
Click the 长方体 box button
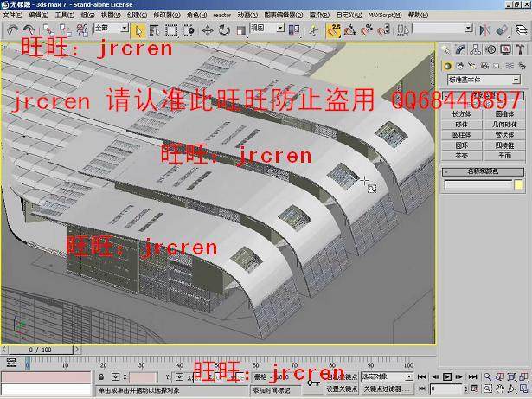pyautogui.click(x=461, y=113)
